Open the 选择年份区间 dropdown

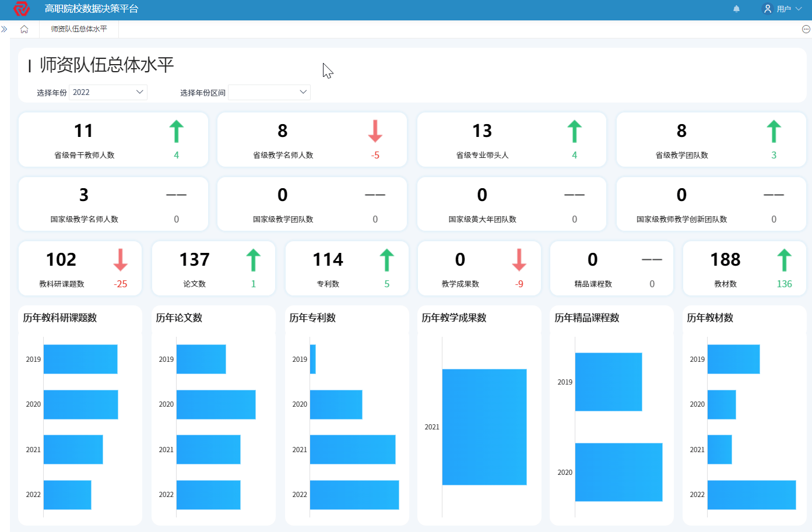(269, 92)
